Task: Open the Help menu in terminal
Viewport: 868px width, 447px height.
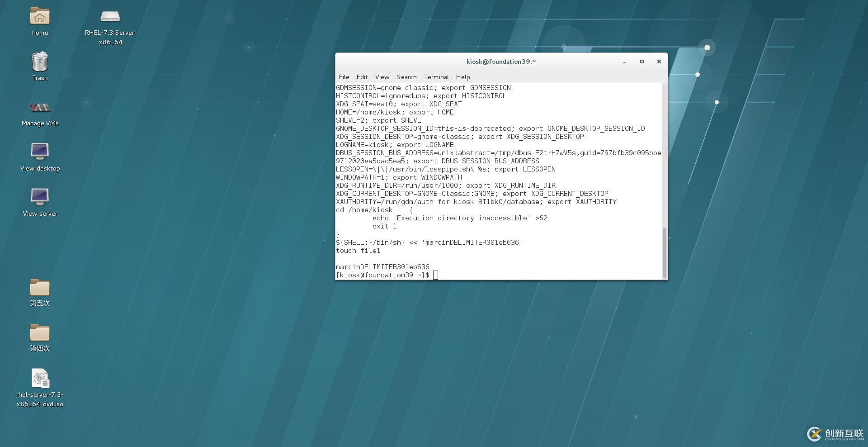Action: 463,77
